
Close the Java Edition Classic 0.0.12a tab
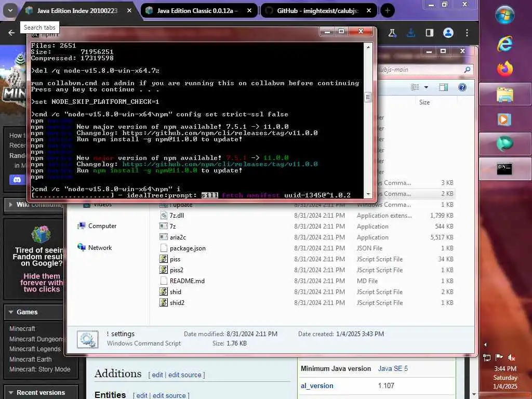tap(249, 11)
